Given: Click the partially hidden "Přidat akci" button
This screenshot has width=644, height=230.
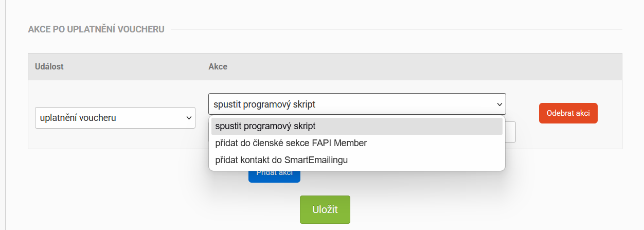Looking at the screenshot, I should 274,176.
